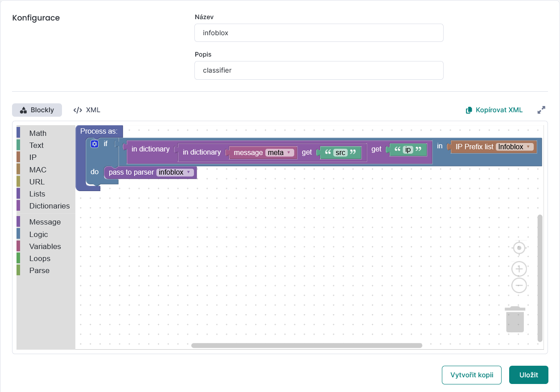Switch to the XML tab

pyautogui.click(x=87, y=110)
